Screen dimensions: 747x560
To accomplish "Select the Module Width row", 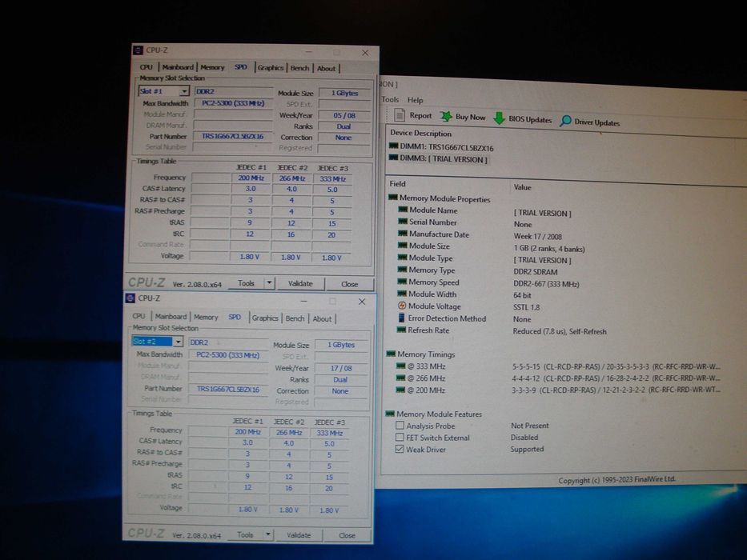I will coord(464,294).
